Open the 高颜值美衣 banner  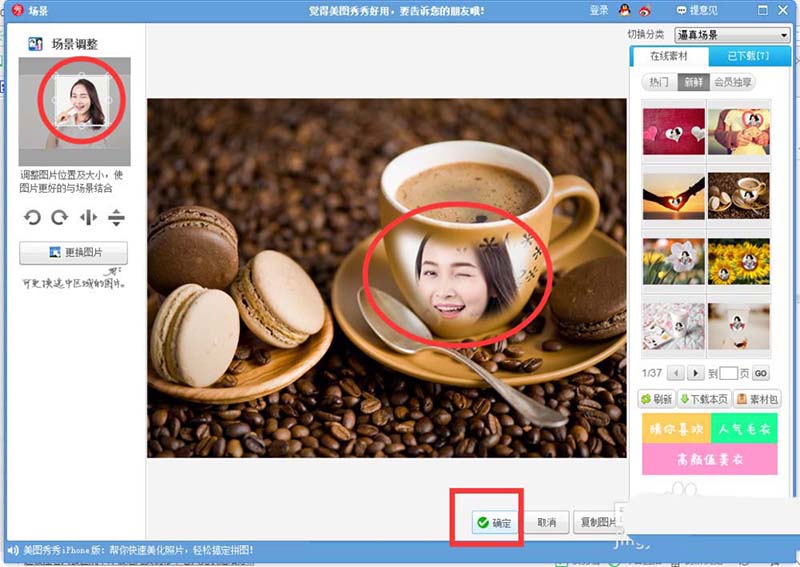tap(710, 459)
